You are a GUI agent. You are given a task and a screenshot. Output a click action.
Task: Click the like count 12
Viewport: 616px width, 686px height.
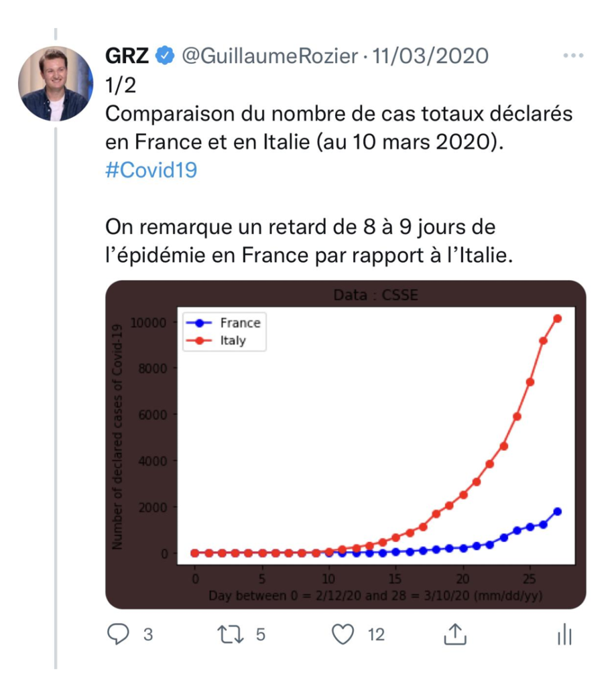(376, 634)
